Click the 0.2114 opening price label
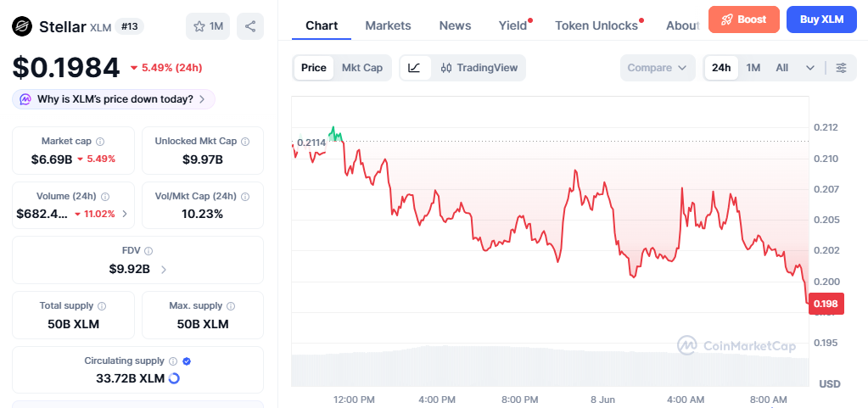 coord(311,143)
